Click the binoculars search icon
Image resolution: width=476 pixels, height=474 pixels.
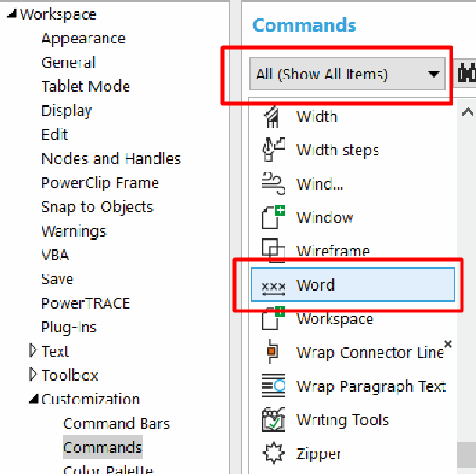466,73
